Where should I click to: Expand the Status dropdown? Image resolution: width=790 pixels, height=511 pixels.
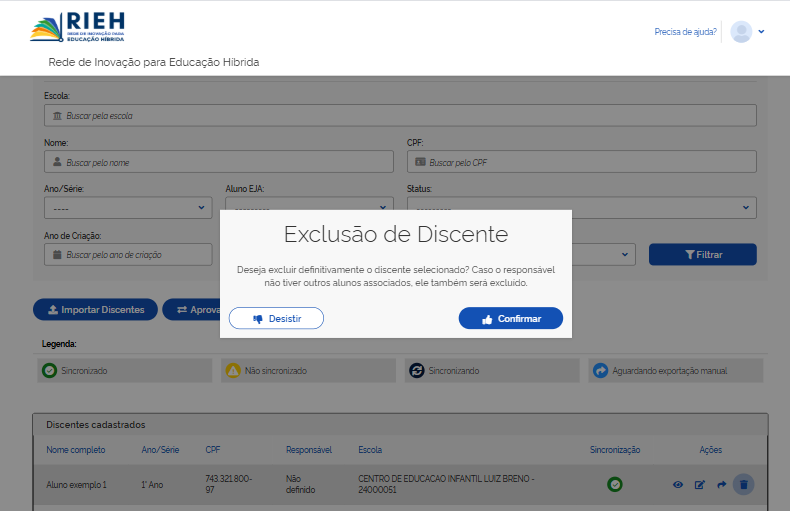click(x=581, y=208)
